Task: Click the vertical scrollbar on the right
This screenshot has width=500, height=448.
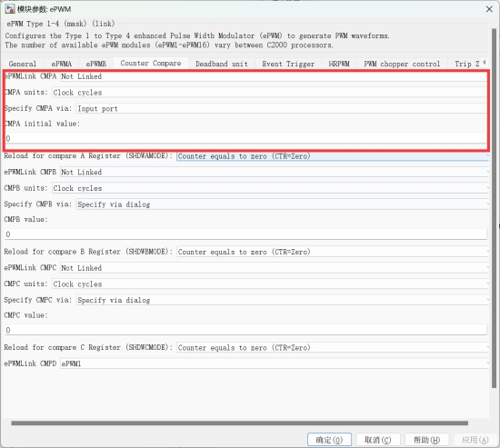Action: coord(494,207)
